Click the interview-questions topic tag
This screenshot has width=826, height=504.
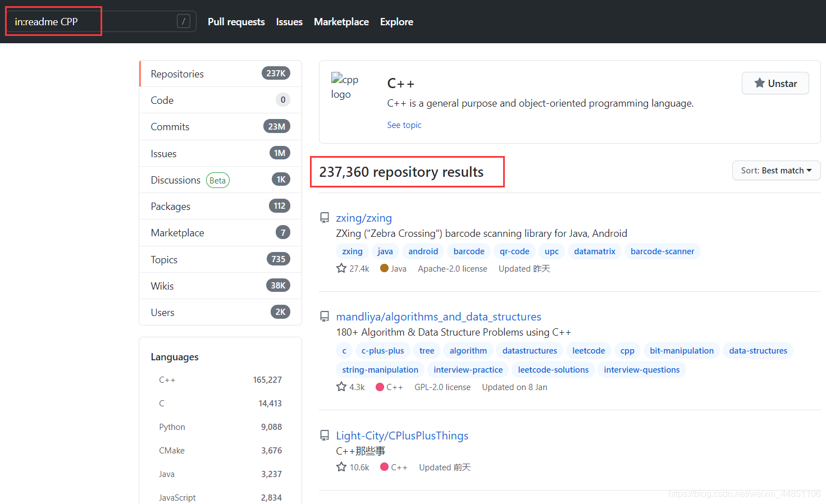[x=641, y=370]
